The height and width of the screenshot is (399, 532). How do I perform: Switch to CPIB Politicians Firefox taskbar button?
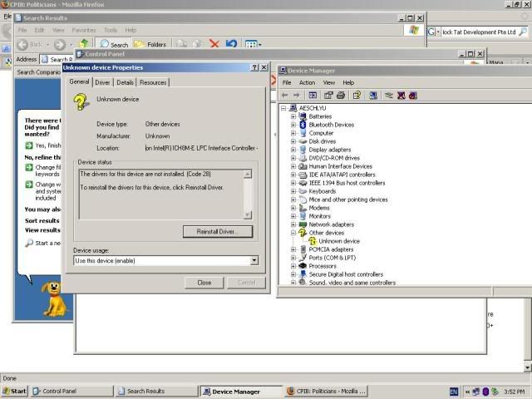pyautogui.click(x=327, y=392)
